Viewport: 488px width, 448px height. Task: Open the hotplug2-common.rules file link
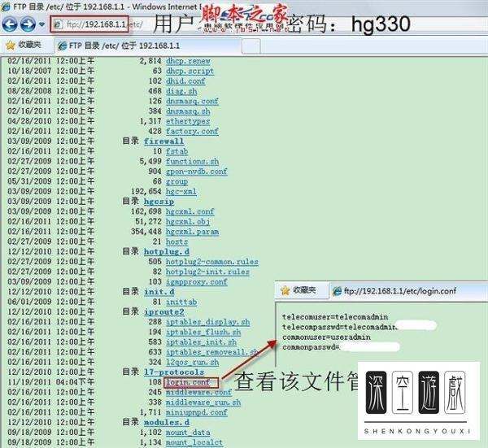[212, 262]
